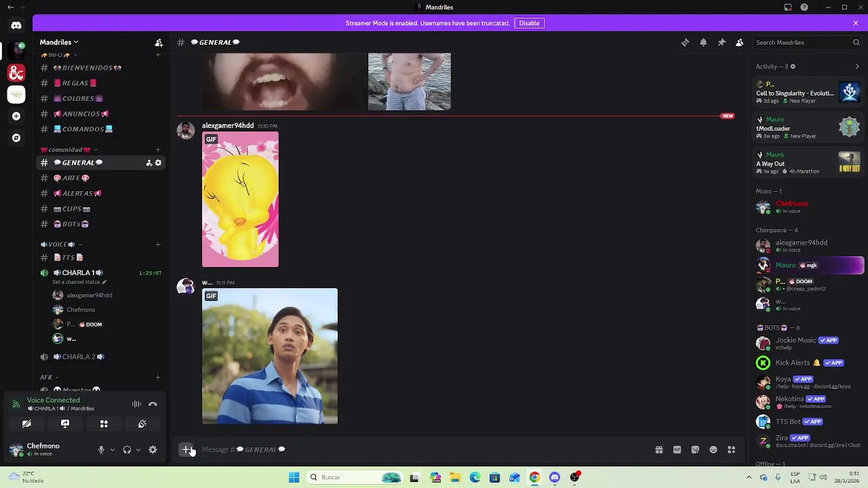Disconnect from voice call
This screenshot has width=868, height=488.
click(x=153, y=404)
